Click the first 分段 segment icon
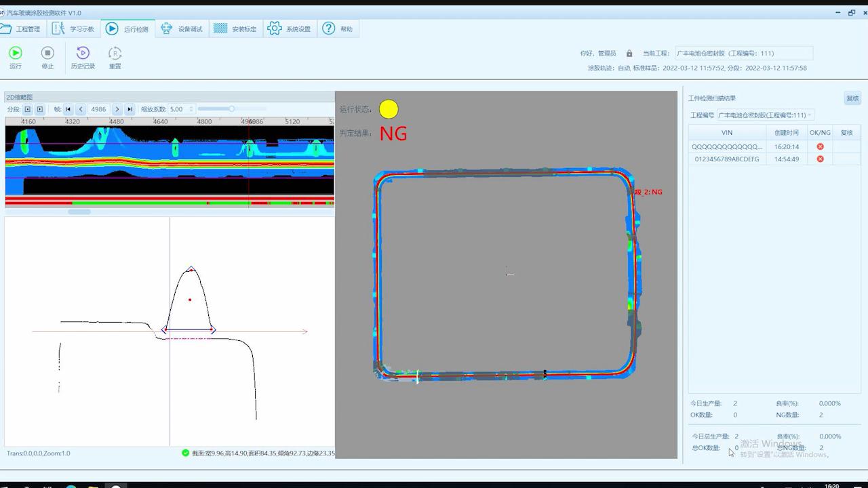 coord(28,109)
